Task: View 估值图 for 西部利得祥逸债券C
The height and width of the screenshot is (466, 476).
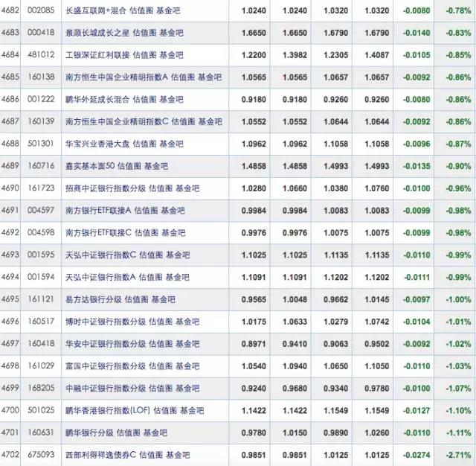Action: click(x=145, y=455)
